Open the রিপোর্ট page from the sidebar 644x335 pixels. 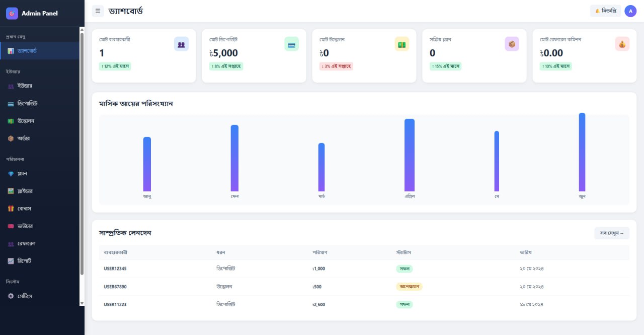click(25, 261)
